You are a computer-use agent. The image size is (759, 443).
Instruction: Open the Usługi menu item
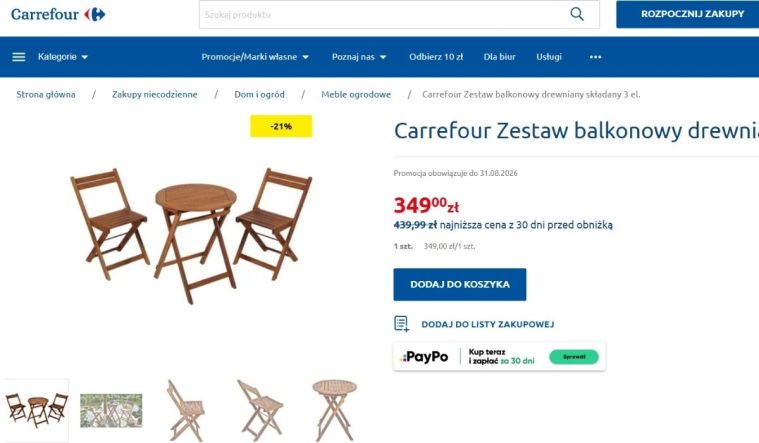[548, 57]
